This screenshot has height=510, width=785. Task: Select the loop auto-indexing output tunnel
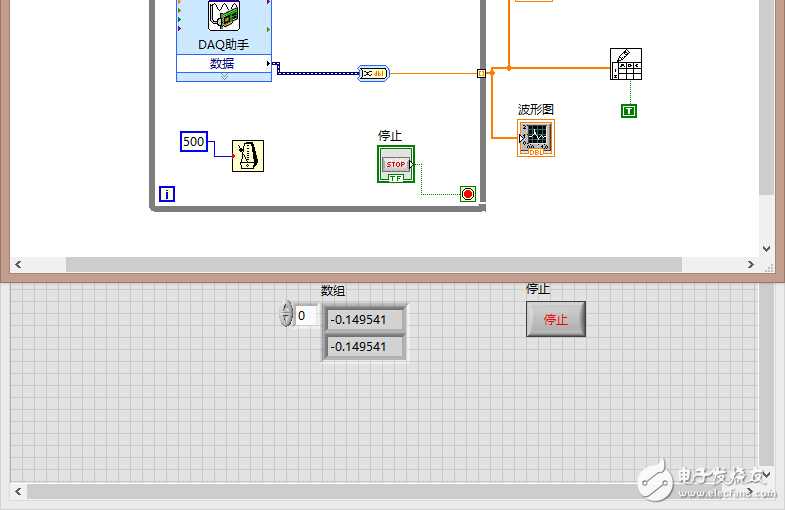tap(481, 74)
